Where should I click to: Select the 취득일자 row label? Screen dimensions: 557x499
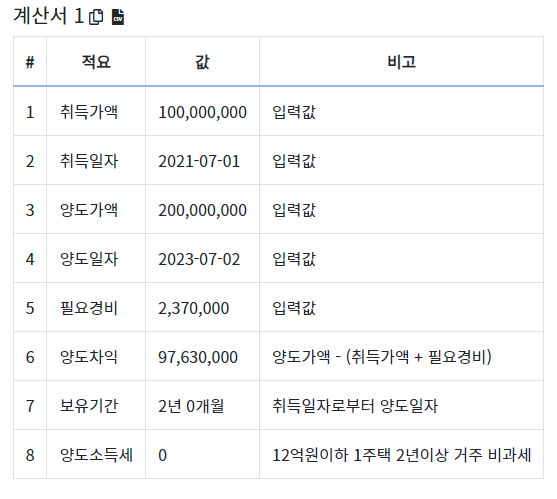tap(89, 161)
